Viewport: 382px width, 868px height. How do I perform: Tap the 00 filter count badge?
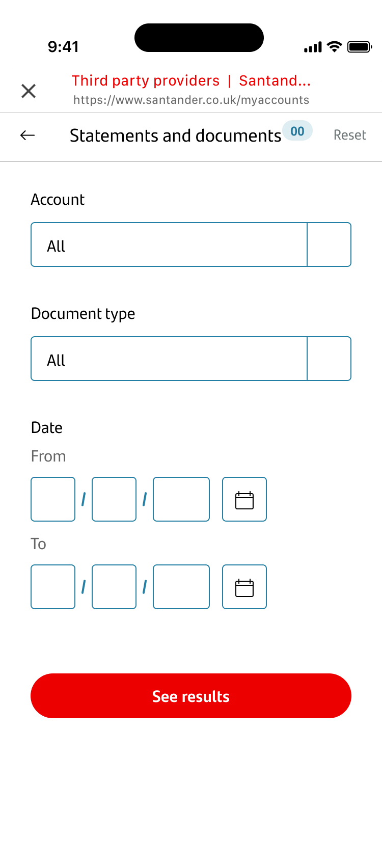297,131
